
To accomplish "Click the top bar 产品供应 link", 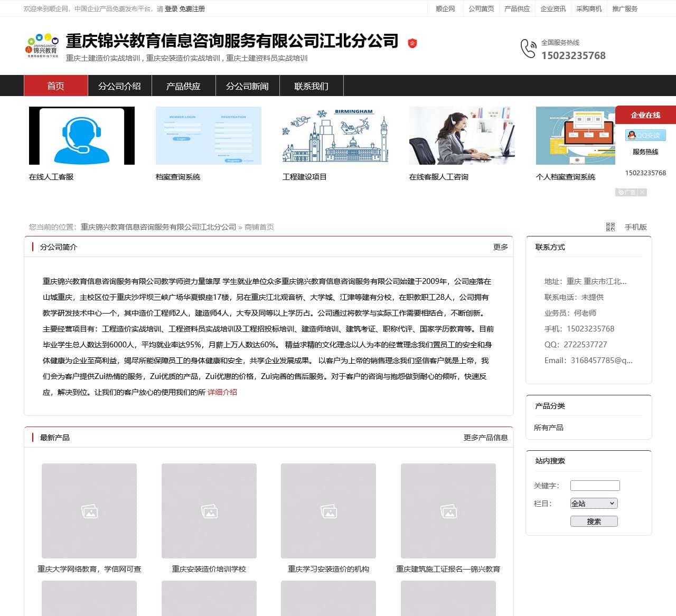I will pyautogui.click(x=517, y=9).
